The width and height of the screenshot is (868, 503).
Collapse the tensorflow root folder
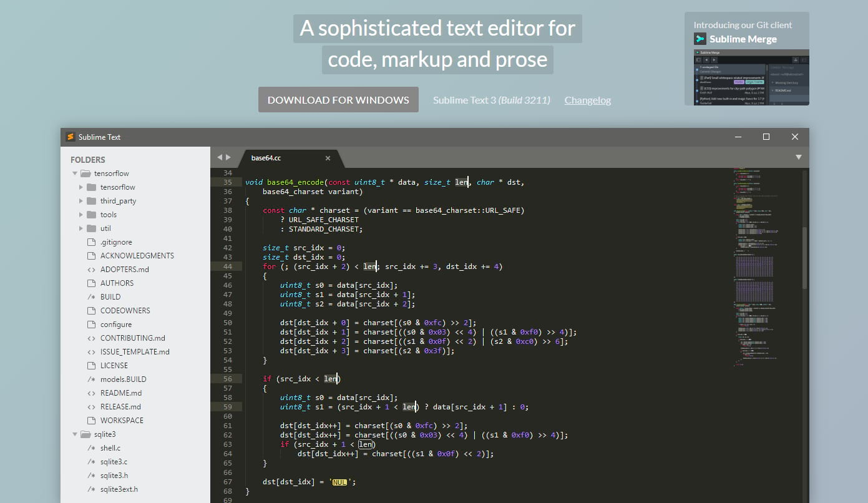pos(75,173)
